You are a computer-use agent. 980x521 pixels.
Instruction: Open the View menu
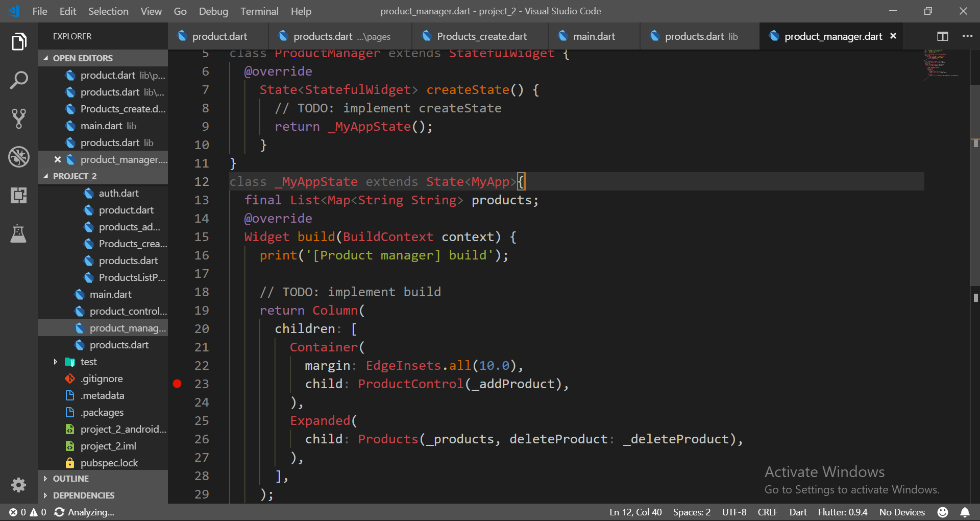[151, 11]
